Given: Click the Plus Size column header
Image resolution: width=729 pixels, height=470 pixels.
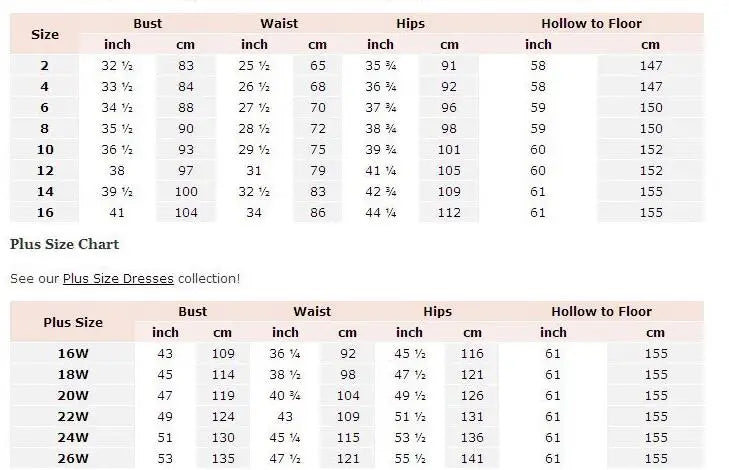Looking at the screenshot, I should (74, 322).
